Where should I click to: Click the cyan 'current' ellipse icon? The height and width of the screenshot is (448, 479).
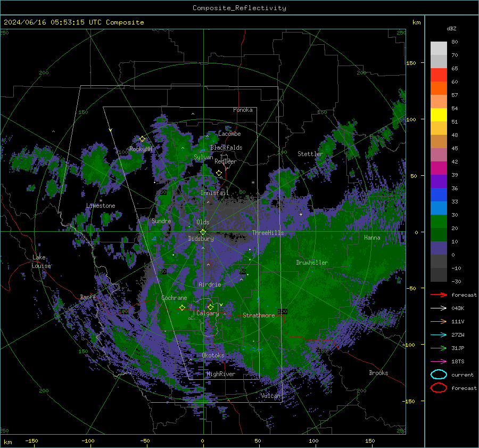439,374
